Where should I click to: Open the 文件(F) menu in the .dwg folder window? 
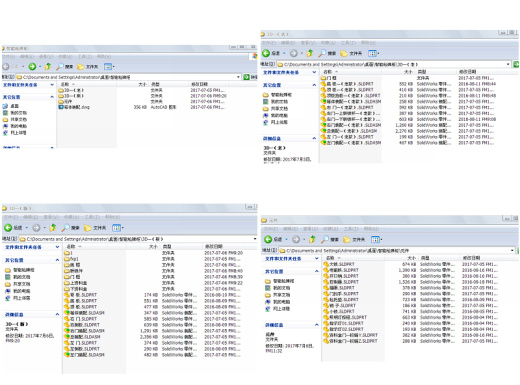pos(8,57)
